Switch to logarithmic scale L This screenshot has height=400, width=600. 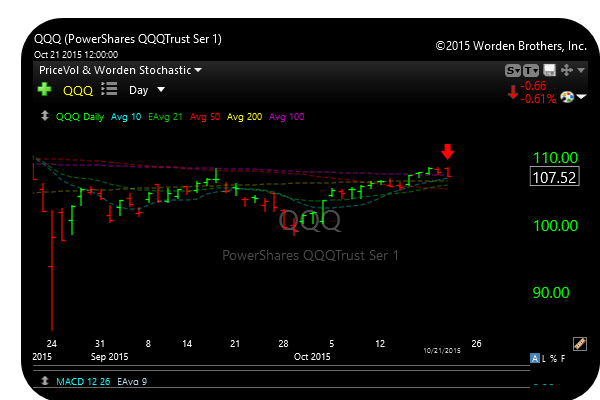click(544, 359)
